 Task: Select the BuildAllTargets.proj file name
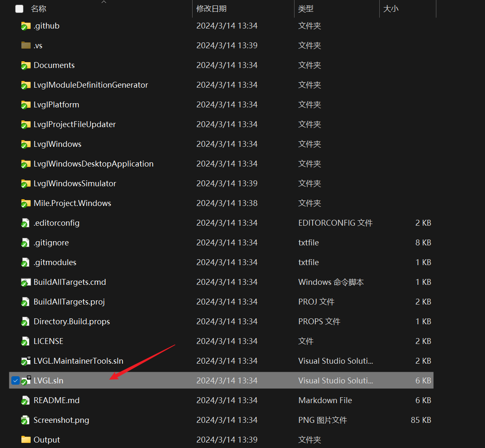(69, 302)
